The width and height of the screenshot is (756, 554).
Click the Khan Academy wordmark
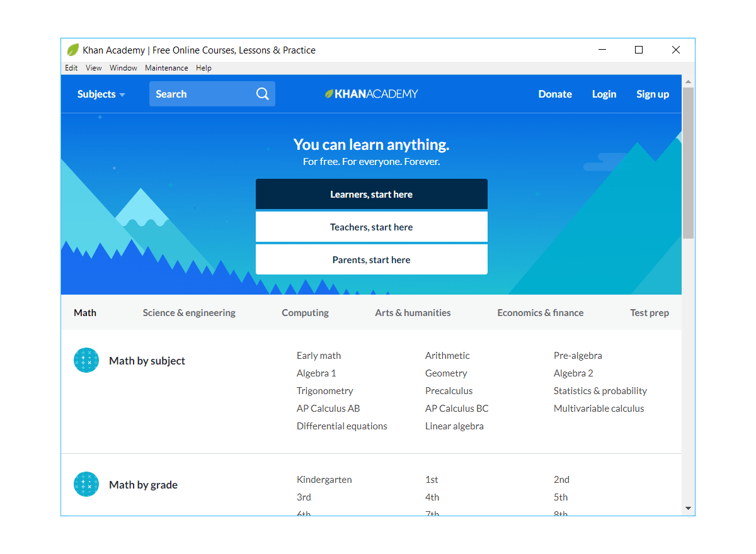[376, 94]
